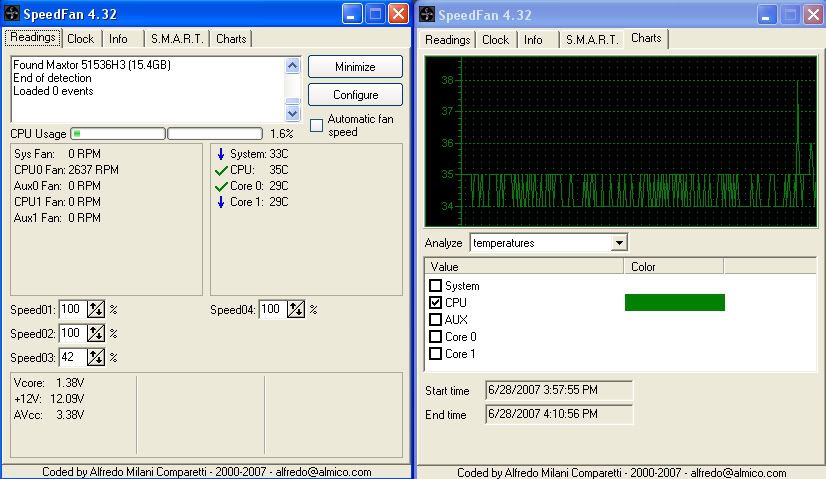Click the SpeedFan fan icon in left title bar

[x=13, y=14]
